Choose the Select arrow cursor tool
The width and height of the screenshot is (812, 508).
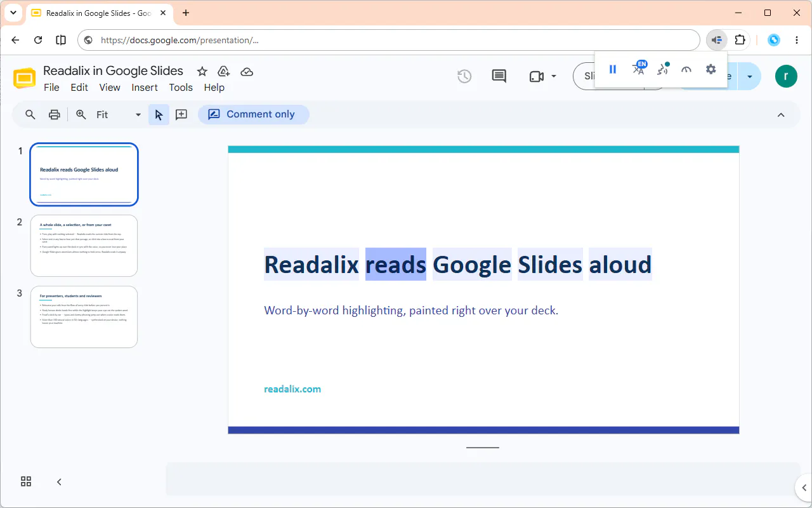pyautogui.click(x=159, y=114)
